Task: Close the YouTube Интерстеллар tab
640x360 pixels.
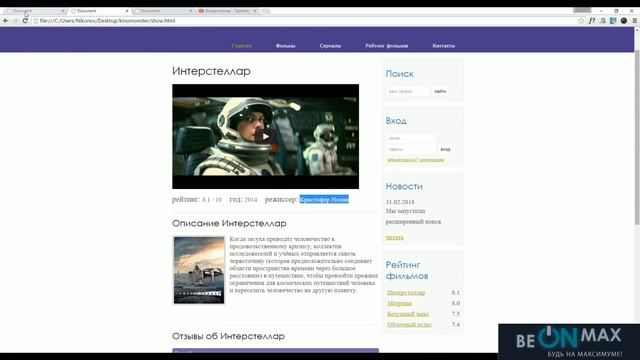Action: click(255, 11)
